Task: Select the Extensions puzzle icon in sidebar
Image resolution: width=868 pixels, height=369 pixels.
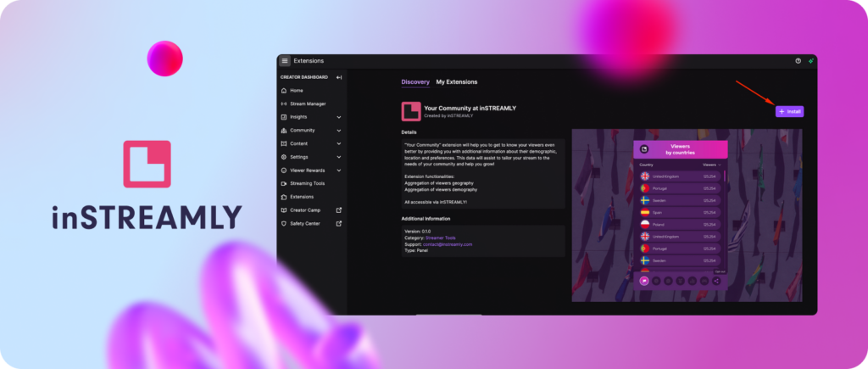Action: pos(284,197)
